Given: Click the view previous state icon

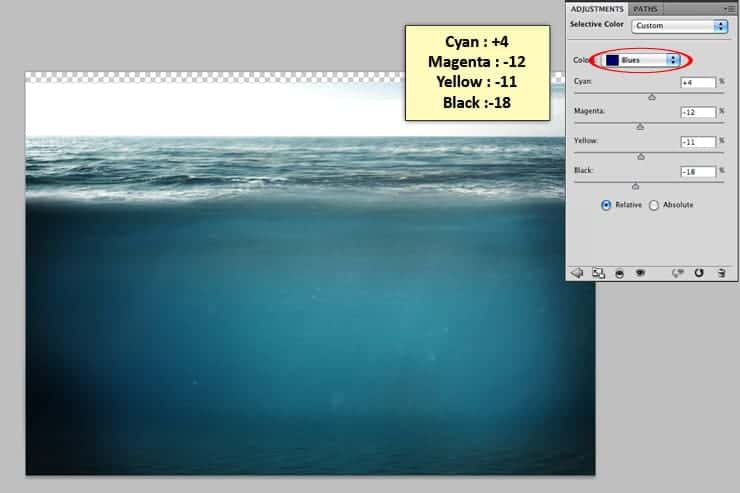Looking at the screenshot, I should [678, 273].
